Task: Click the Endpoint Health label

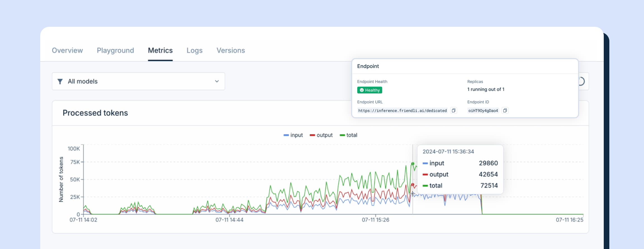Action: 372,82
